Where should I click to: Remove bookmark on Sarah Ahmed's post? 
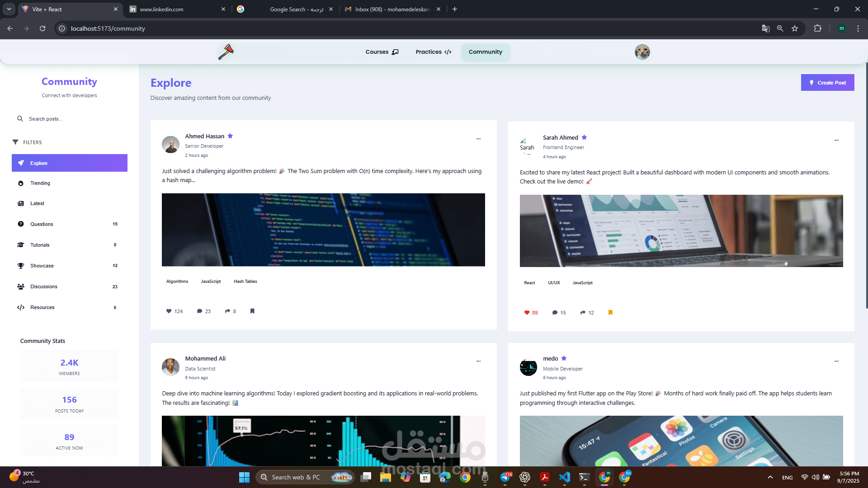(610, 313)
